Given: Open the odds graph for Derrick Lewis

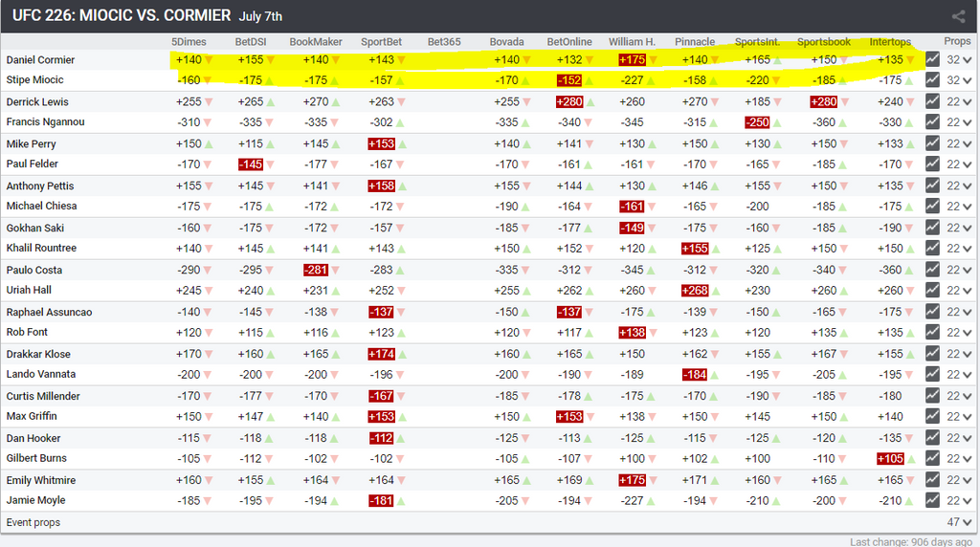Looking at the screenshot, I should pyautogui.click(x=932, y=101).
